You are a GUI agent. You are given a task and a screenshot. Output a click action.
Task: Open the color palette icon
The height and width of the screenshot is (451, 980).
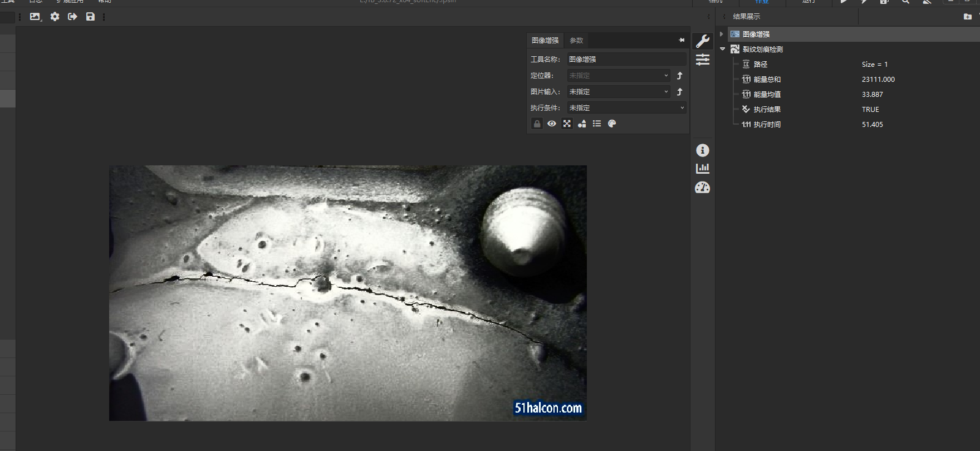(x=612, y=124)
